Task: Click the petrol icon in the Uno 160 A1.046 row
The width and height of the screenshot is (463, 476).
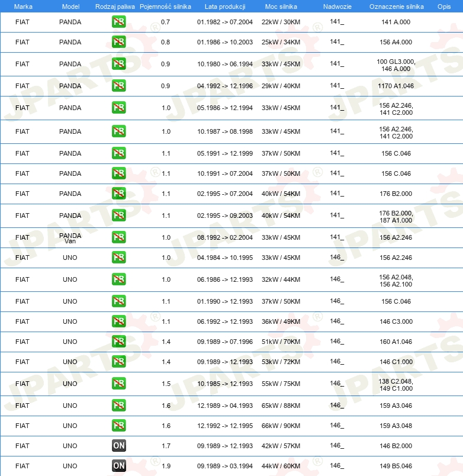Action: [118, 342]
